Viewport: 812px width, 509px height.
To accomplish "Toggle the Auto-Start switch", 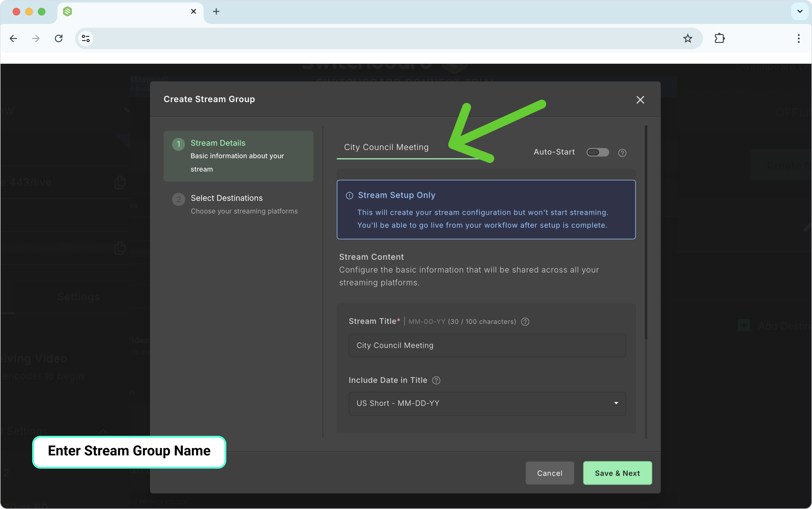I will tap(597, 153).
